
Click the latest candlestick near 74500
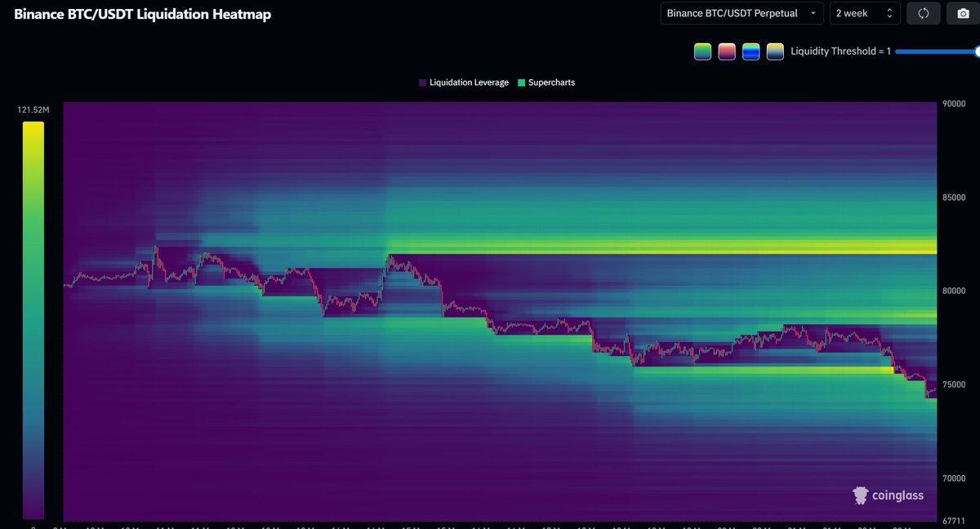[x=933, y=391]
